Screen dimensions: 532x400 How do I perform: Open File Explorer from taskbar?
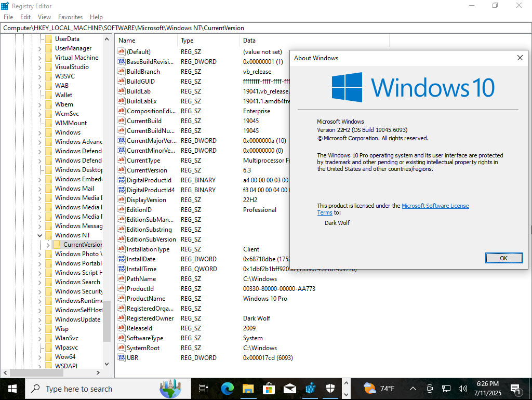[248, 389]
